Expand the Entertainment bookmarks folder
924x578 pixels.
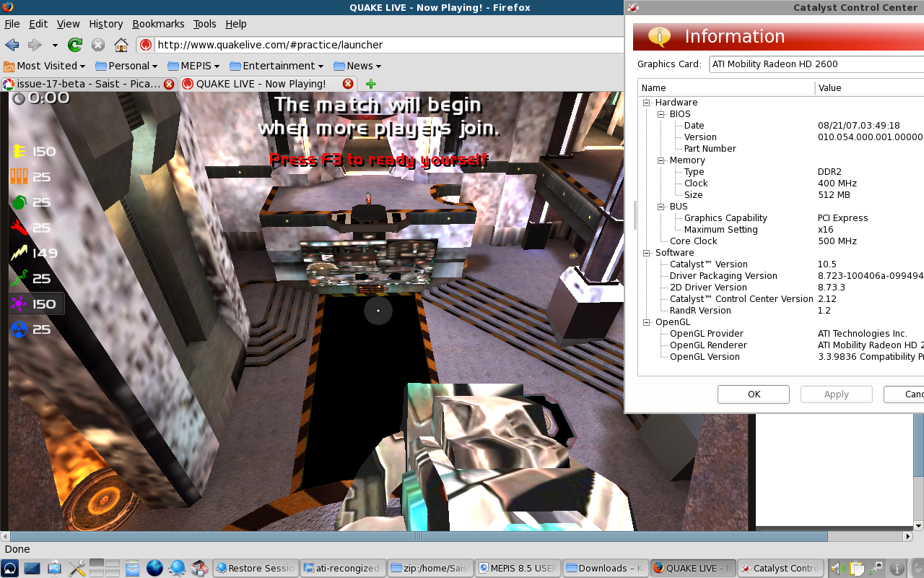[x=277, y=66]
